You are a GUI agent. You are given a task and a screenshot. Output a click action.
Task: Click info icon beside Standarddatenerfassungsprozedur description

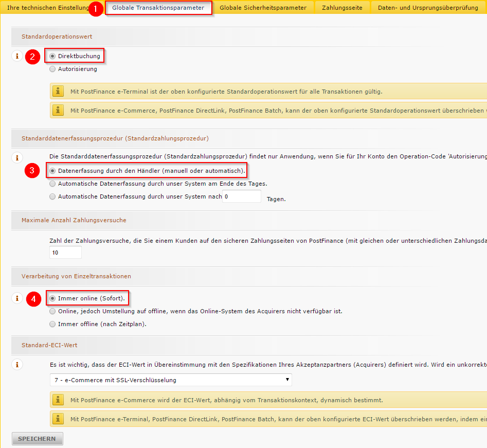[x=16, y=158]
